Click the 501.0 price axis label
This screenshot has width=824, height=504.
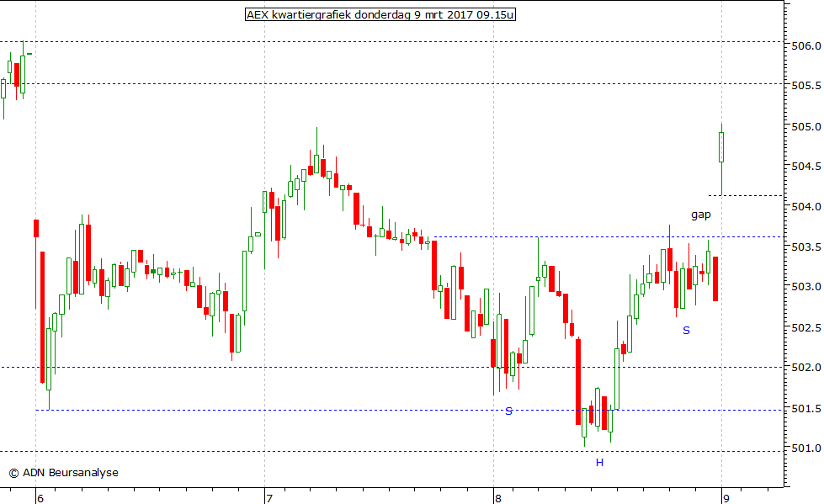(805, 448)
